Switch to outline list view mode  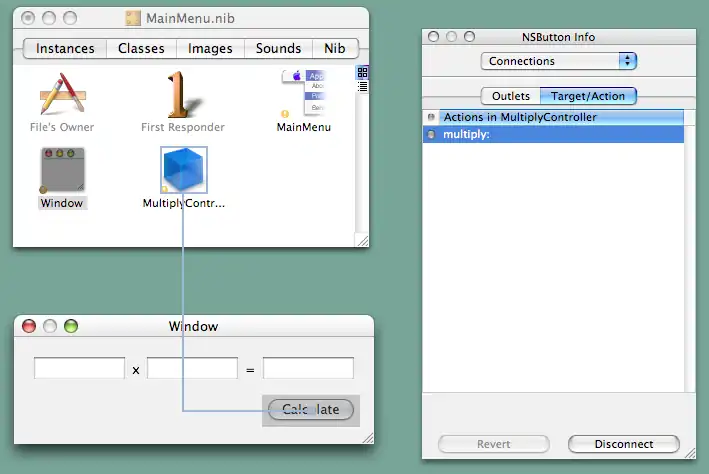[362, 85]
